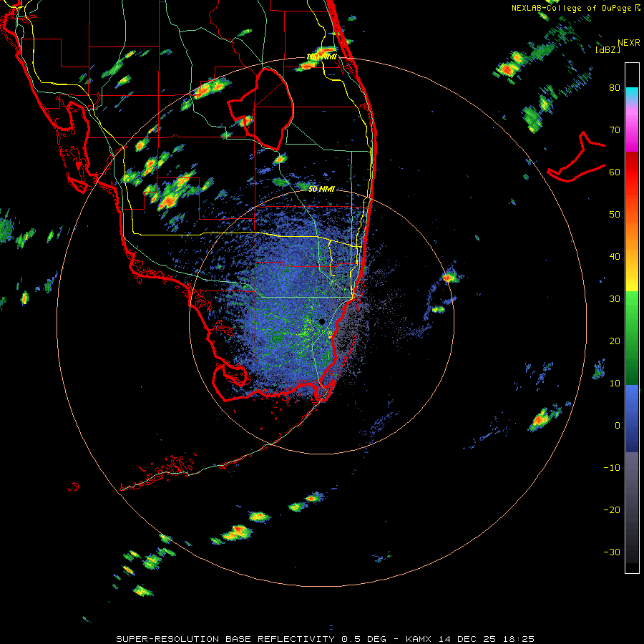Click the NEXR label above the color bar
Viewport: 644px width, 644px height.
tap(628, 43)
